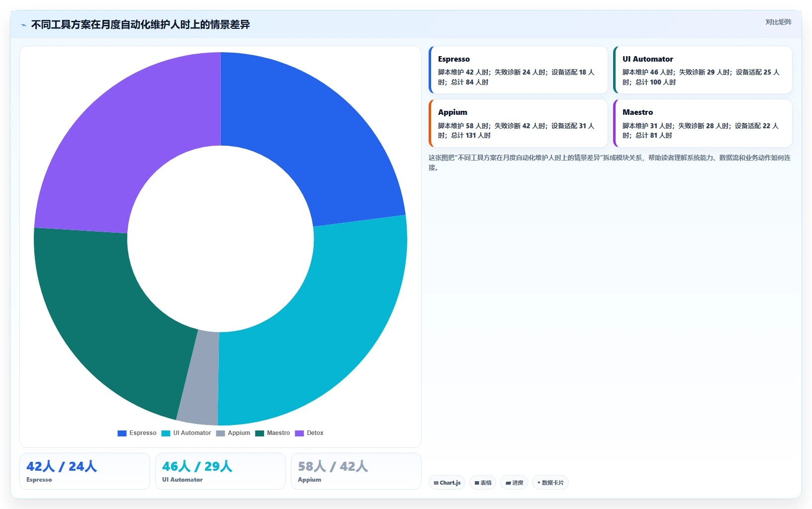Screen dimensions: 812x509
Task: Click the title icon beside the heading
Action: pyautogui.click(x=23, y=25)
